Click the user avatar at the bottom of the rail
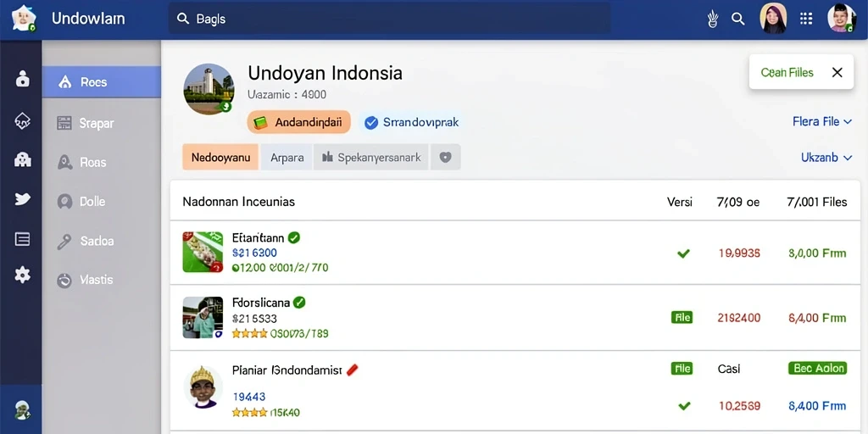 coord(22,409)
